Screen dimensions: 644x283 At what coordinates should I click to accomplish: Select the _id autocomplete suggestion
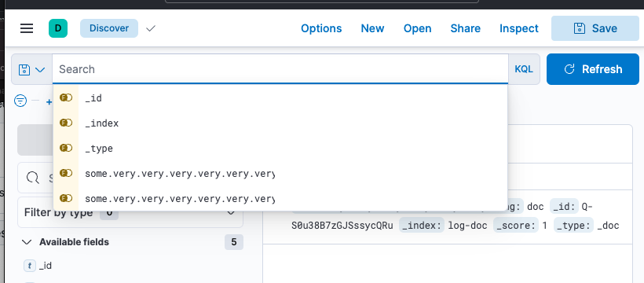[x=280, y=98]
